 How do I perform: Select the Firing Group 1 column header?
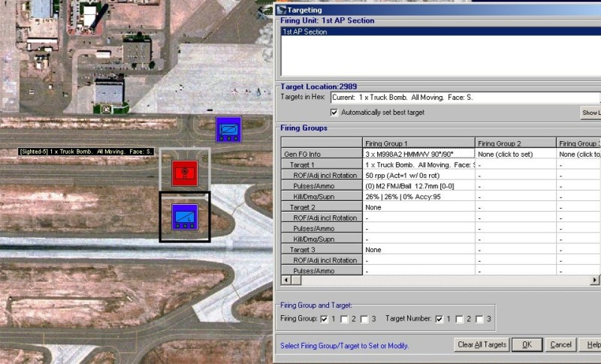coord(418,143)
